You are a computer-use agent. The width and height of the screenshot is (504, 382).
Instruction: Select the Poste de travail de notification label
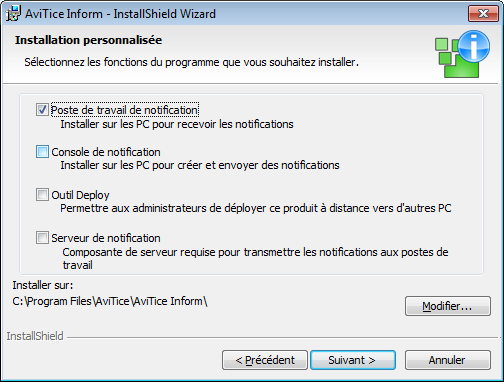pyautogui.click(x=125, y=110)
